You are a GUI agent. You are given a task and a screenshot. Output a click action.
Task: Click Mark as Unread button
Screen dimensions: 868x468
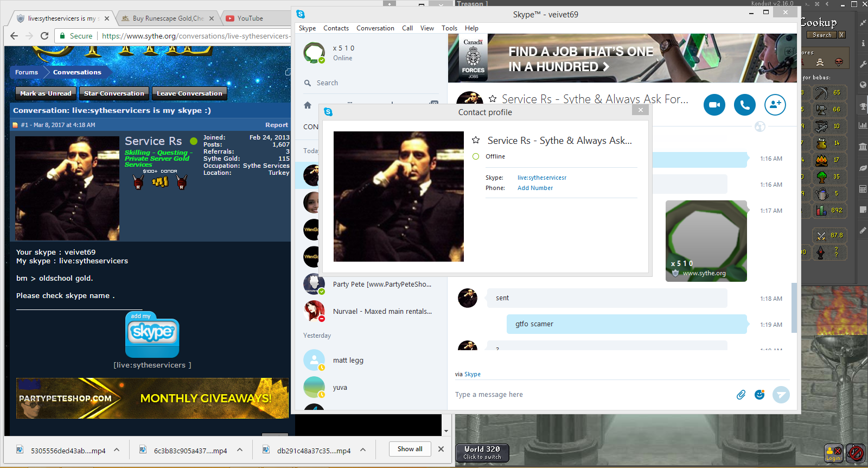pos(46,93)
